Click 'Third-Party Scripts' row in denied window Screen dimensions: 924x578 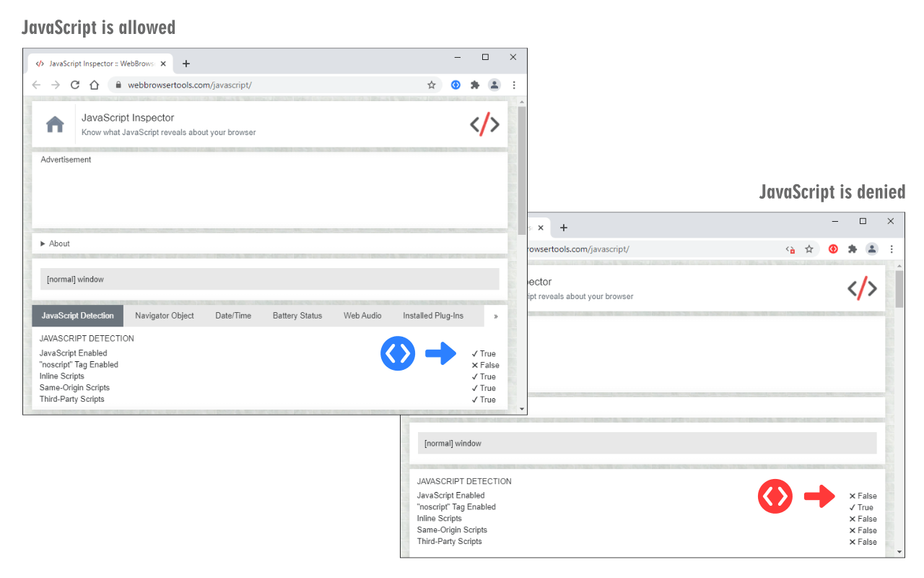[647, 542]
